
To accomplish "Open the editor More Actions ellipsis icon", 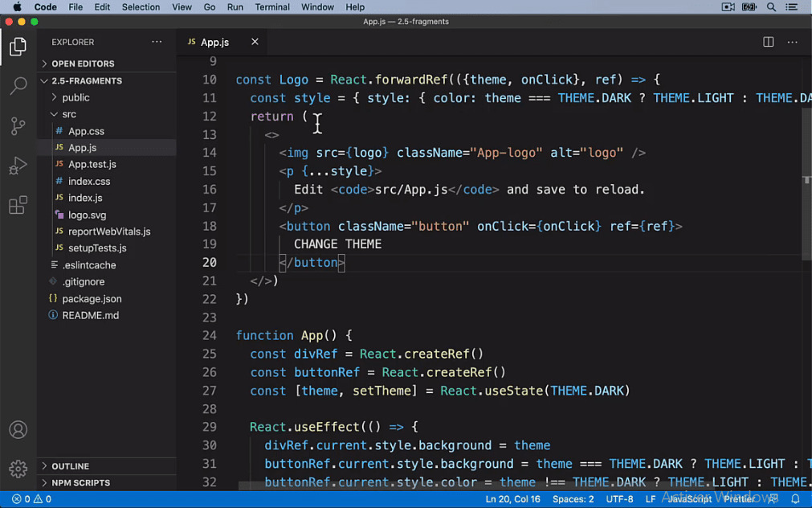I will [x=792, y=42].
